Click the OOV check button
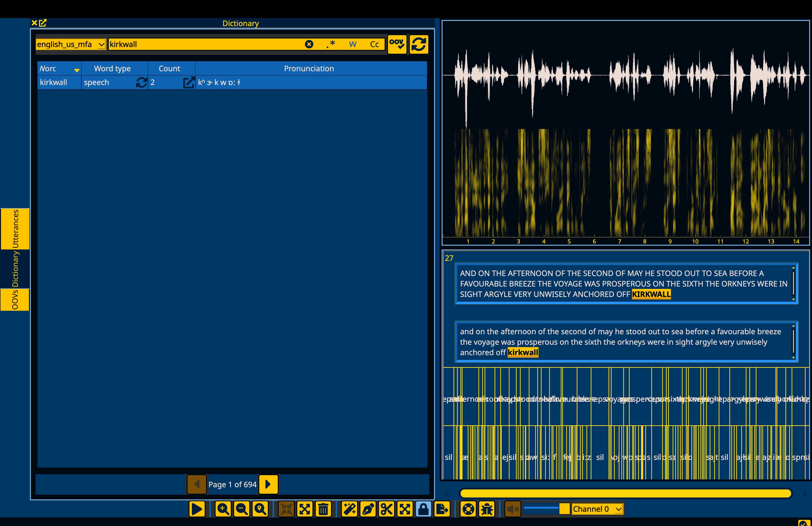Viewport: 812px width, 526px height. coord(397,44)
